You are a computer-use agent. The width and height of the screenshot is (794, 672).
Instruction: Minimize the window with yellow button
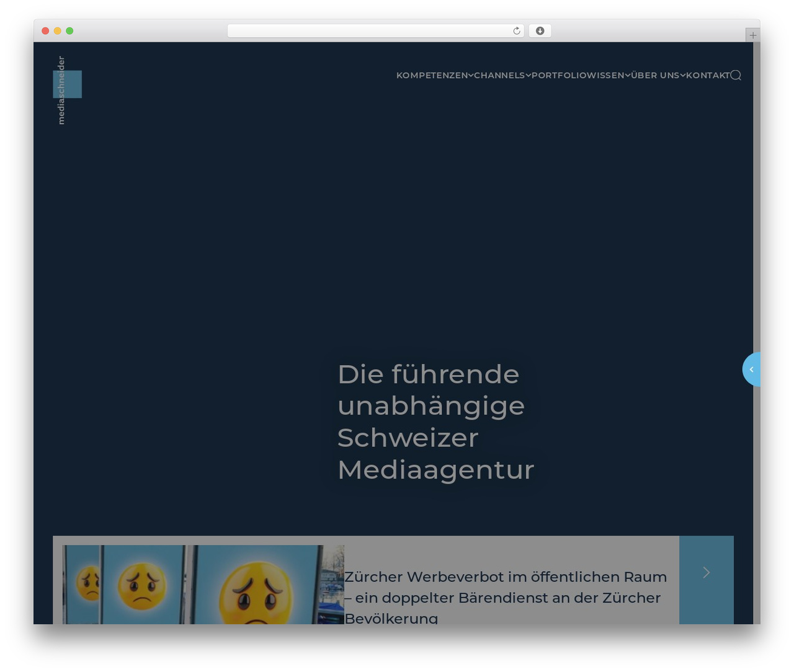57,31
